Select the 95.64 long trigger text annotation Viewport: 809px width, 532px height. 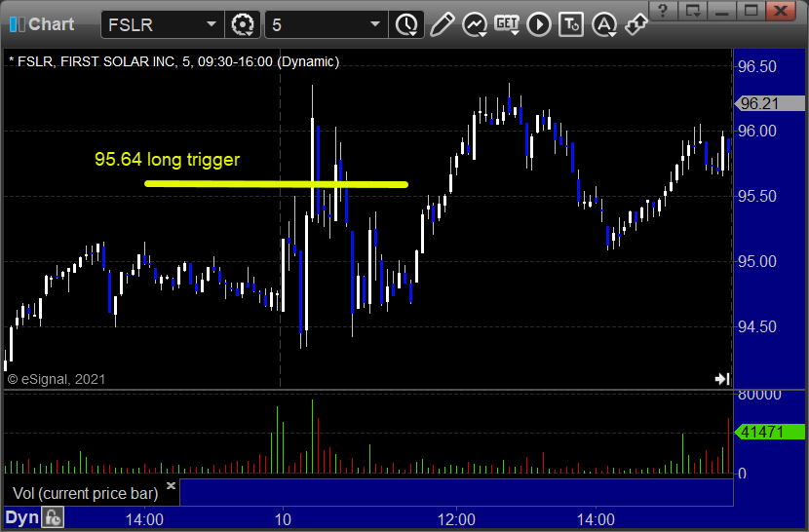(168, 160)
